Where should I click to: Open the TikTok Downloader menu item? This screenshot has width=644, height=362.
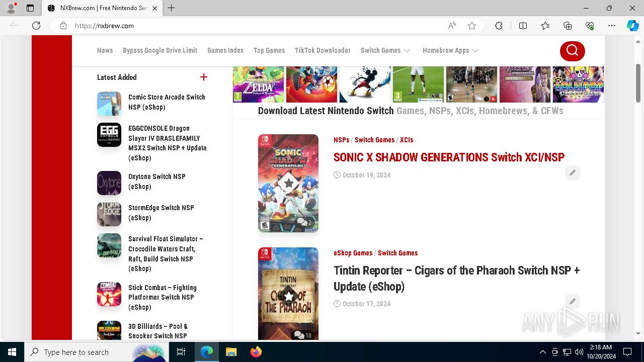coord(323,50)
